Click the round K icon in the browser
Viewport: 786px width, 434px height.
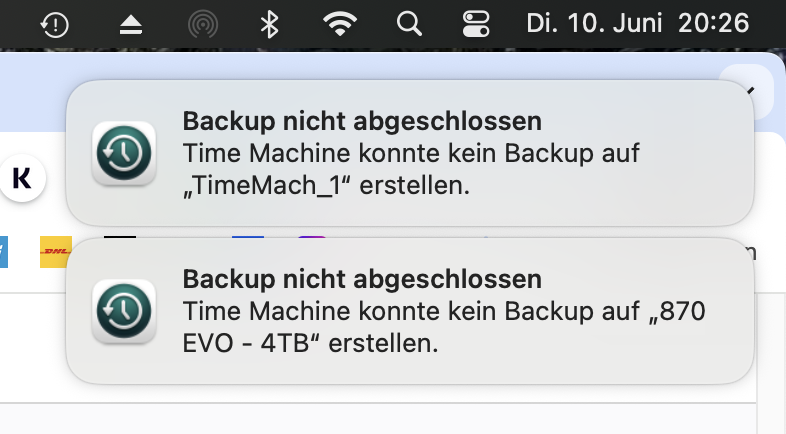click(22, 178)
